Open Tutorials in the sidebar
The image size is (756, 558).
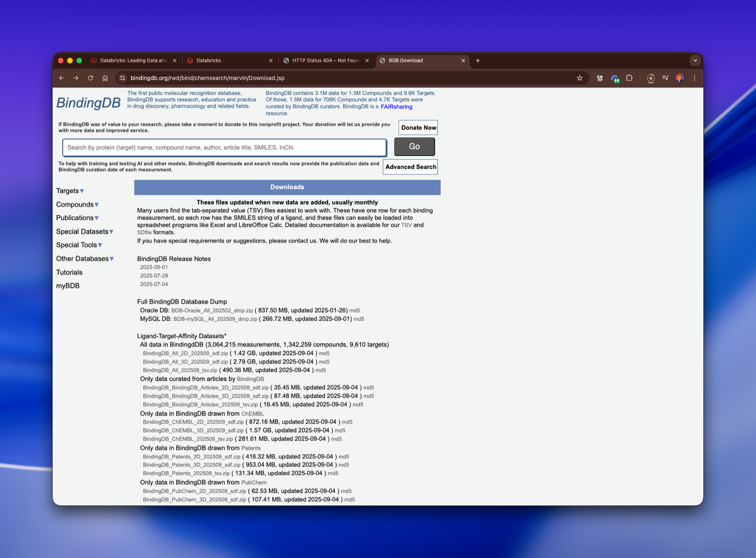[x=69, y=272]
